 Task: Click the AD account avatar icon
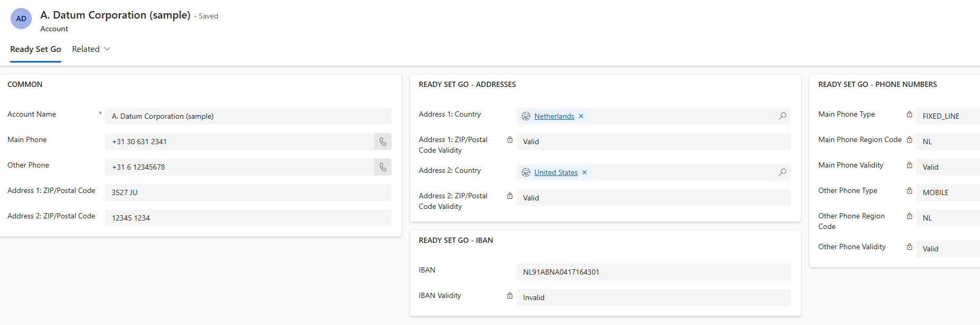pos(21,19)
